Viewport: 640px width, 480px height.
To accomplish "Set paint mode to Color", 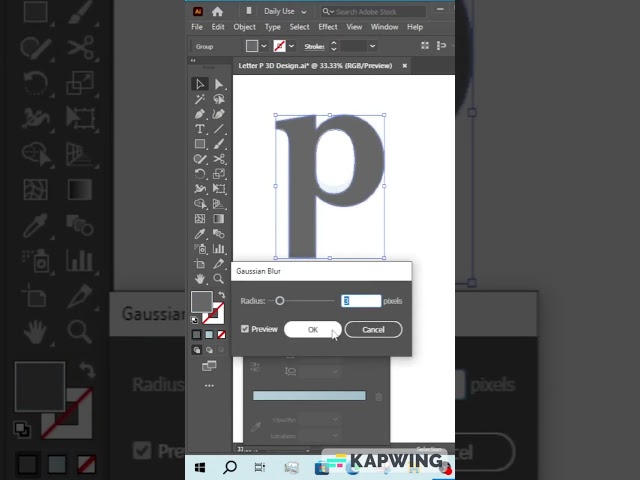I will pos(197,335).
